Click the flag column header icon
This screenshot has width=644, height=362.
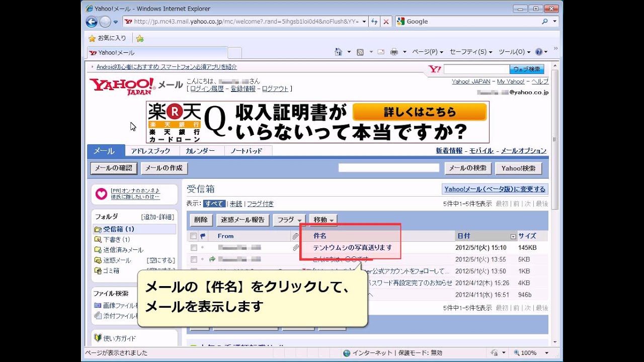(203, 236)
